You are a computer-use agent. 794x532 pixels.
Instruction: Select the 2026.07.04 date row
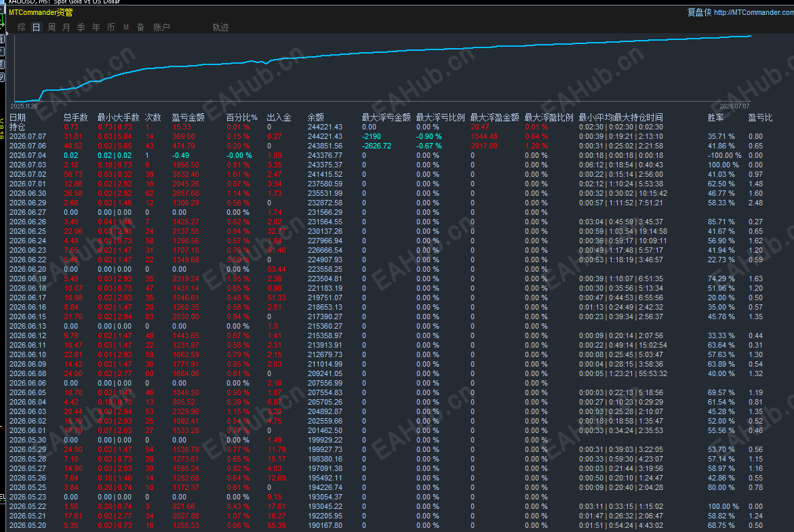pos(391,155)
